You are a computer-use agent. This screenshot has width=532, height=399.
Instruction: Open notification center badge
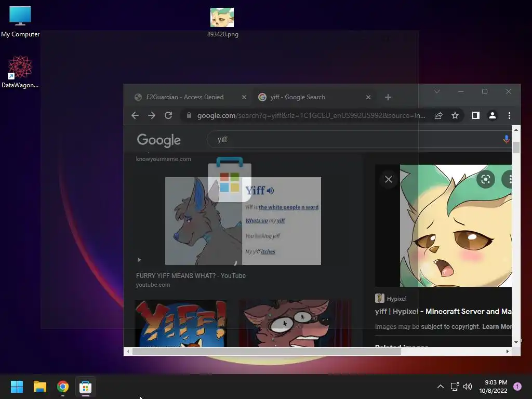[517, 387]
